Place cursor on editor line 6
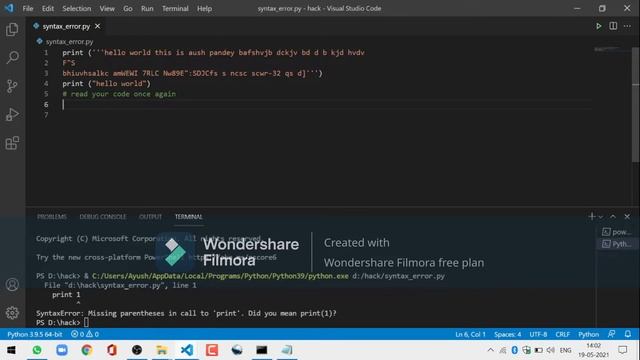 click(x=327, y=104)
